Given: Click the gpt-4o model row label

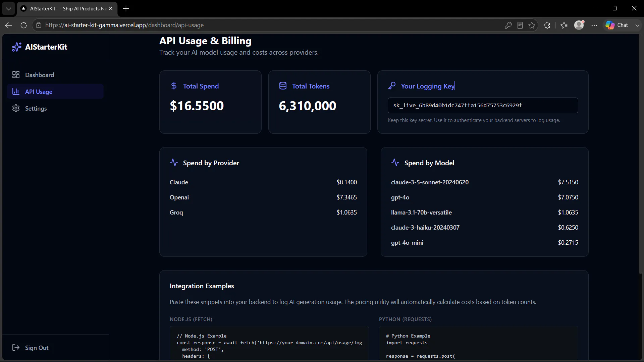Looking at the screenshot, I should pyautogui.click(x=400, y=197).
